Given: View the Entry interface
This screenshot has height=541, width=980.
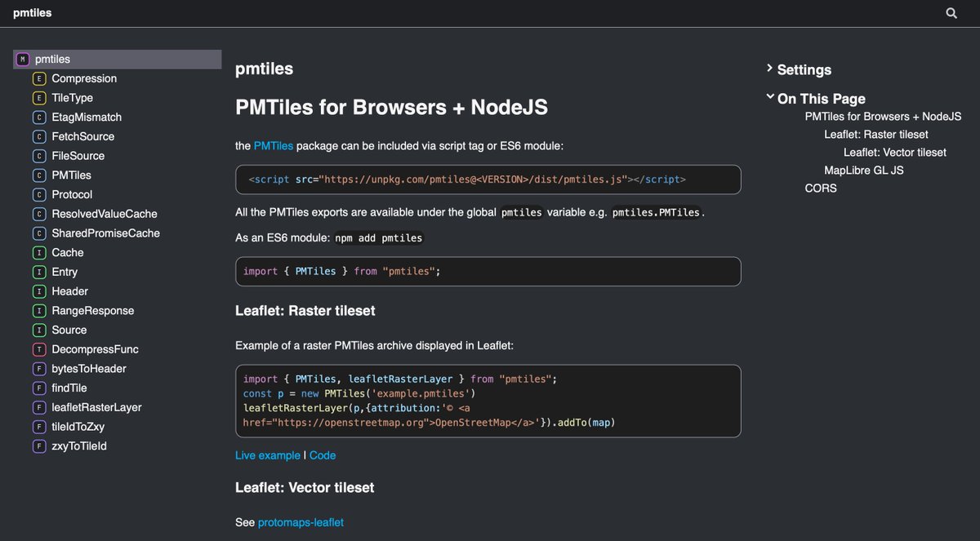Looking at the screenshot, I should coord(65,272).
